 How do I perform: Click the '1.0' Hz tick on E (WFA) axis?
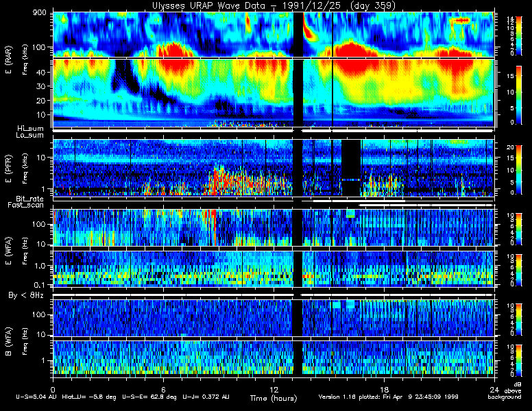pyautogui.click(x=40, y=266)
